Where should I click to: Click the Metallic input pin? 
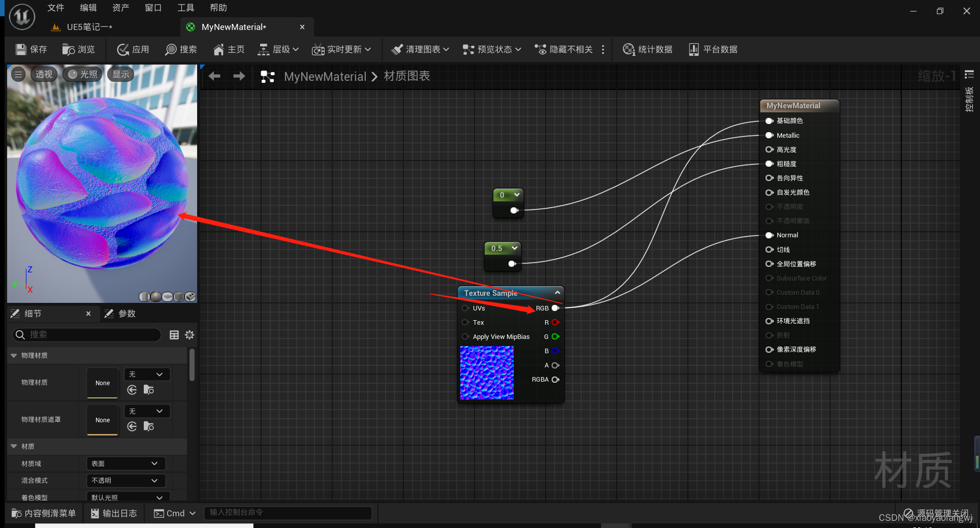[769, 135]
